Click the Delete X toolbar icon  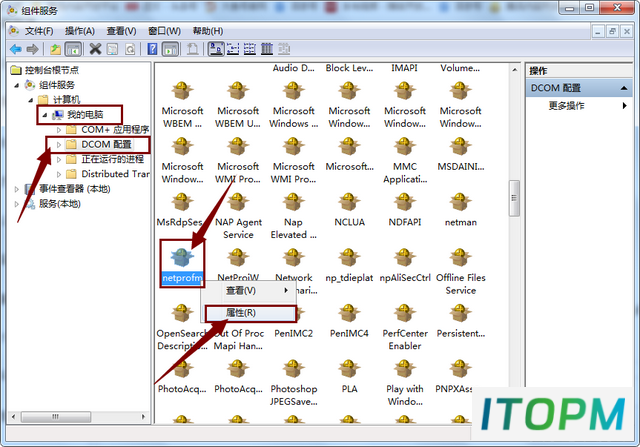(95, 49)
